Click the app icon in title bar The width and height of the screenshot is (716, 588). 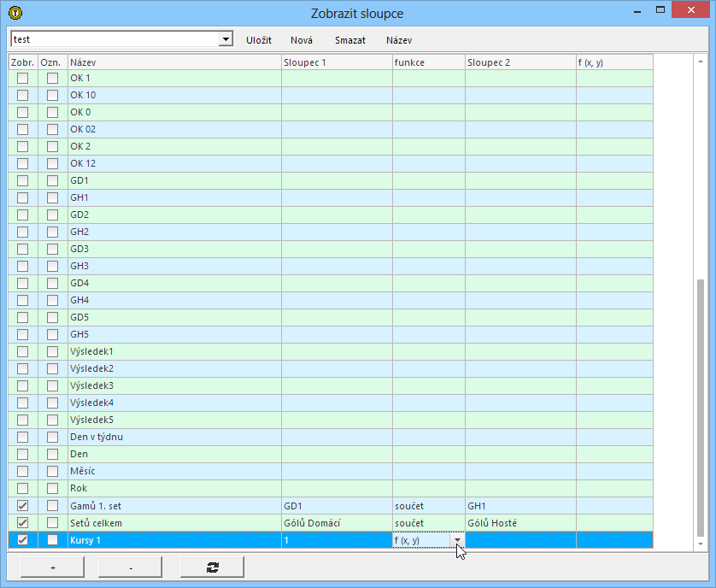15,13
